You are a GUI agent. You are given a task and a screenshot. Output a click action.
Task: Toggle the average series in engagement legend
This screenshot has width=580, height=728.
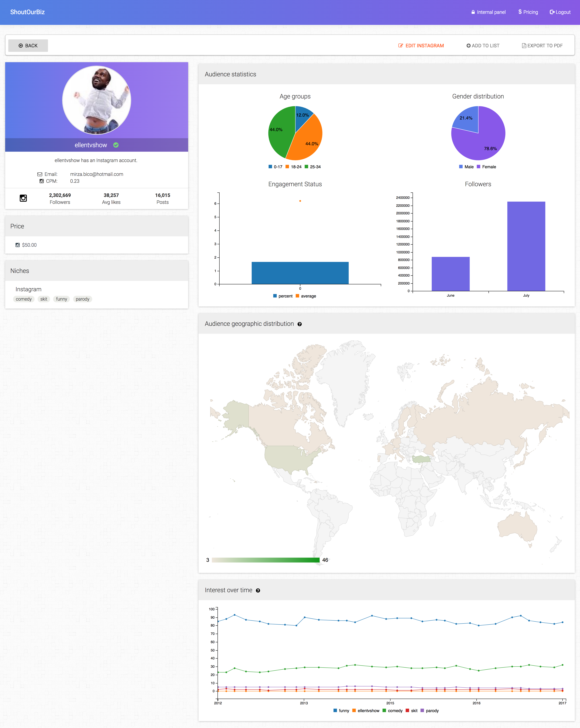coord(306,296)
